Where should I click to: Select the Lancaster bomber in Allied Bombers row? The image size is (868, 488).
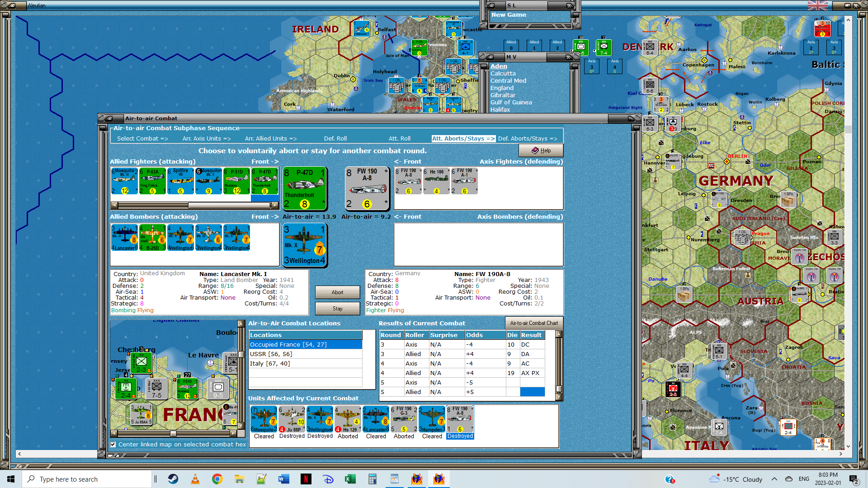click(124, 238)
